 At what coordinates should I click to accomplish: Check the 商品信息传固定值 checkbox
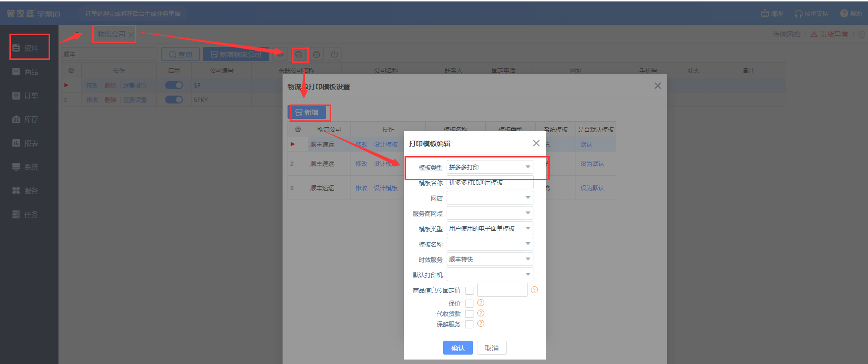469,291
